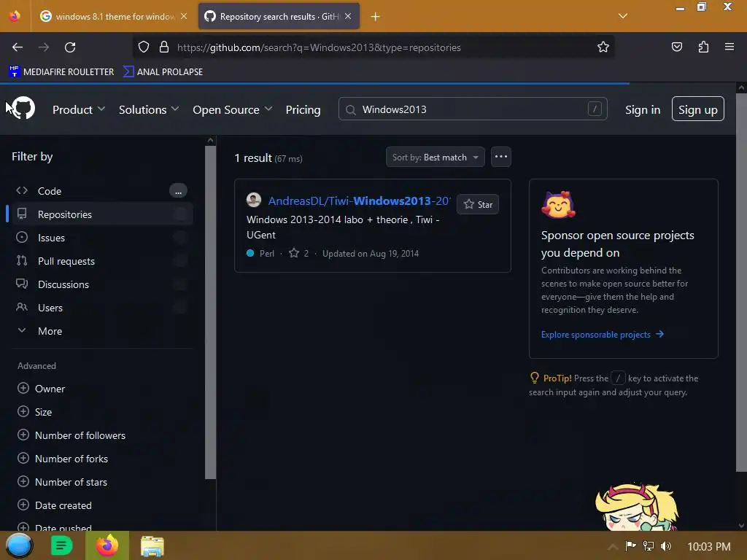
Task: Open Sort by Best match dropdown
Action: click(435, 157)
